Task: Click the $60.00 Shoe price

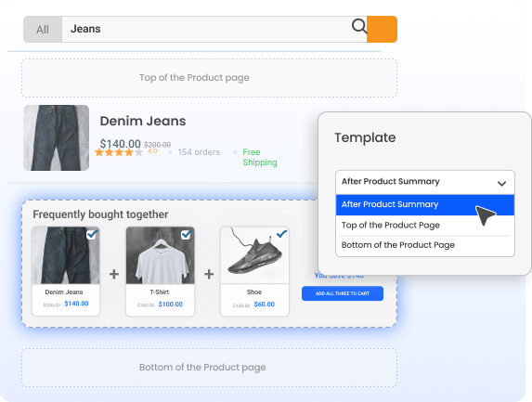Action: [x=265, y=305]
